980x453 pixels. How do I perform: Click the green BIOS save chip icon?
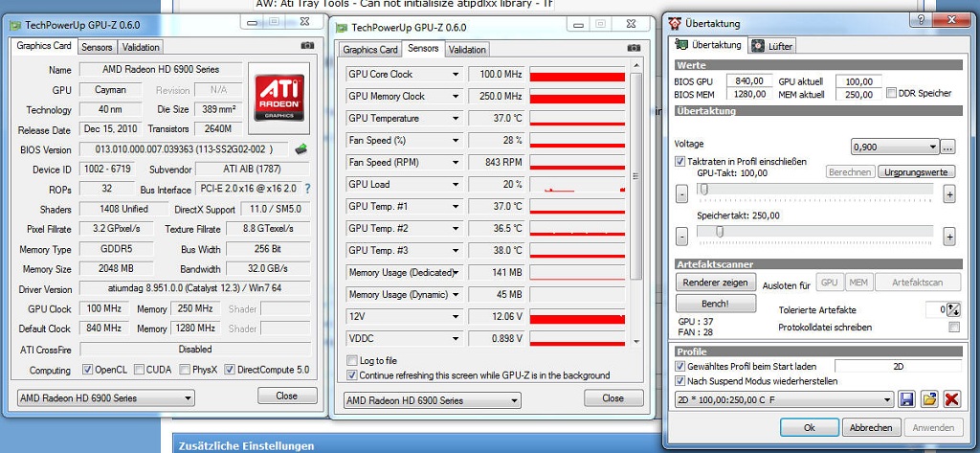(x=301, y=148)
